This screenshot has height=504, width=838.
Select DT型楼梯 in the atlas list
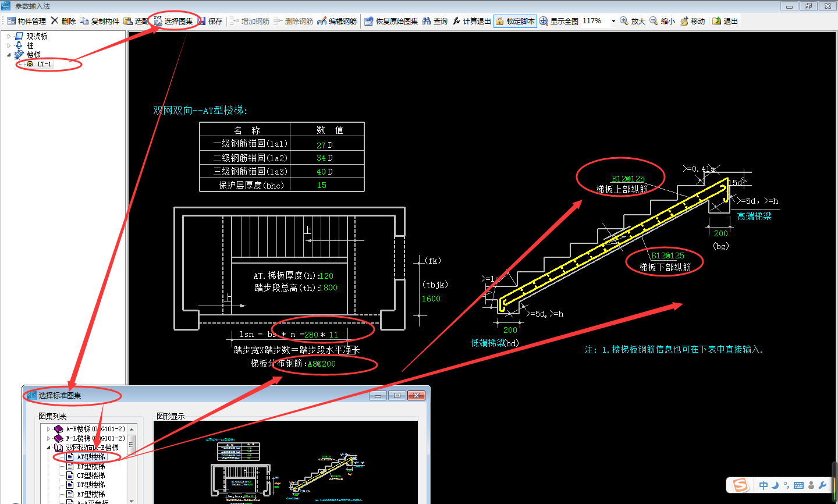pos(91,485)
